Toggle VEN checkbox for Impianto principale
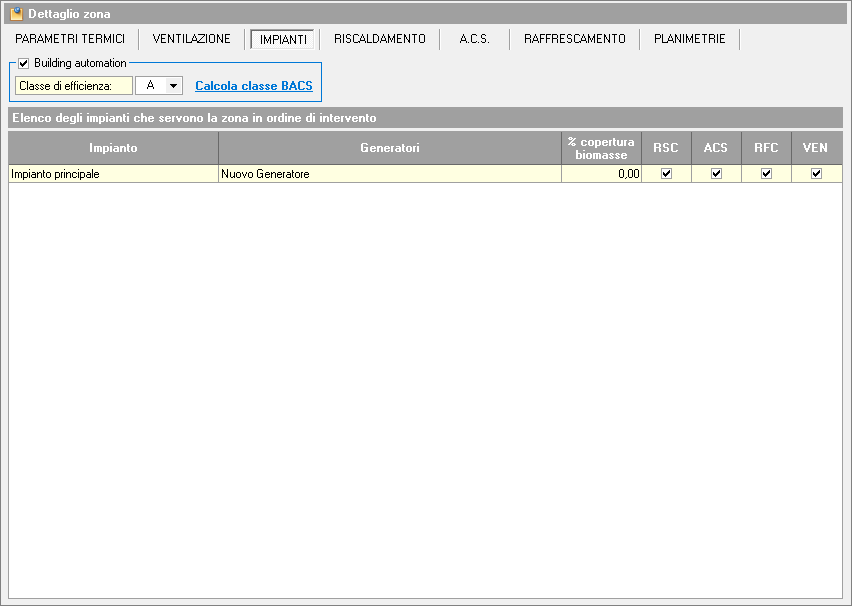The width and height of the screenshot is (852, 606). click(816, 174)
